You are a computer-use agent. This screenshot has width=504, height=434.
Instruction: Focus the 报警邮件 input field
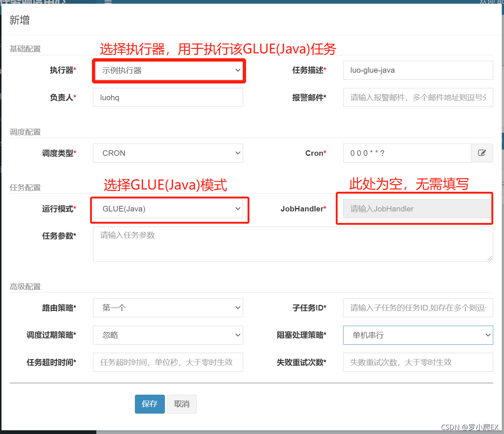click(418, 97)
